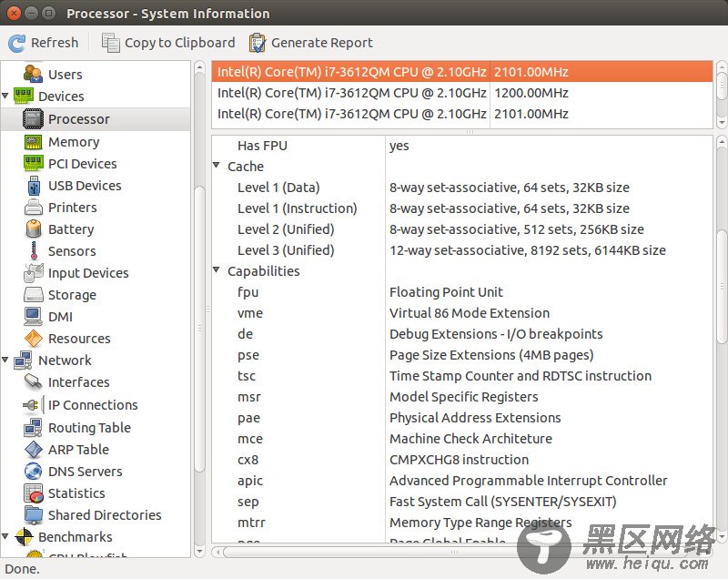Open the Routing Table icon

click(x=34, y=428)
